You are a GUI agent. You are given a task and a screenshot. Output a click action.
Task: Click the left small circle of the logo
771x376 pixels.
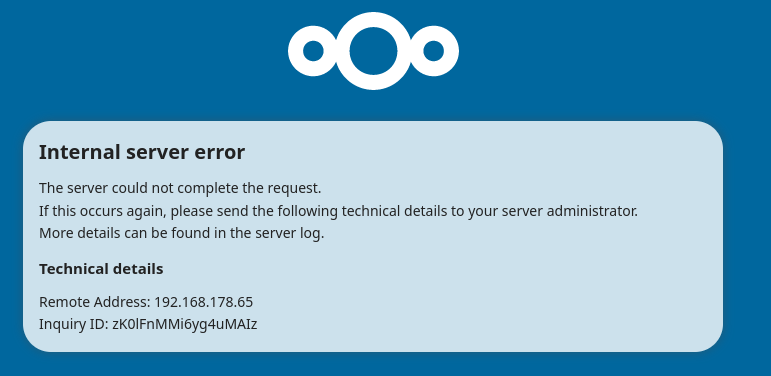point(313,51)
